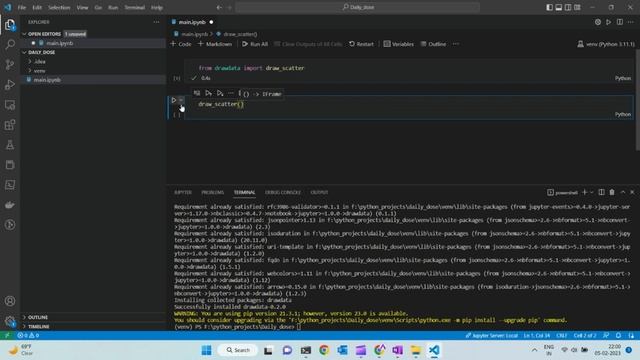This screenshot has height=360, width=640.
Task: Open editor title more actions ellipsis
Action: (631, 22)
